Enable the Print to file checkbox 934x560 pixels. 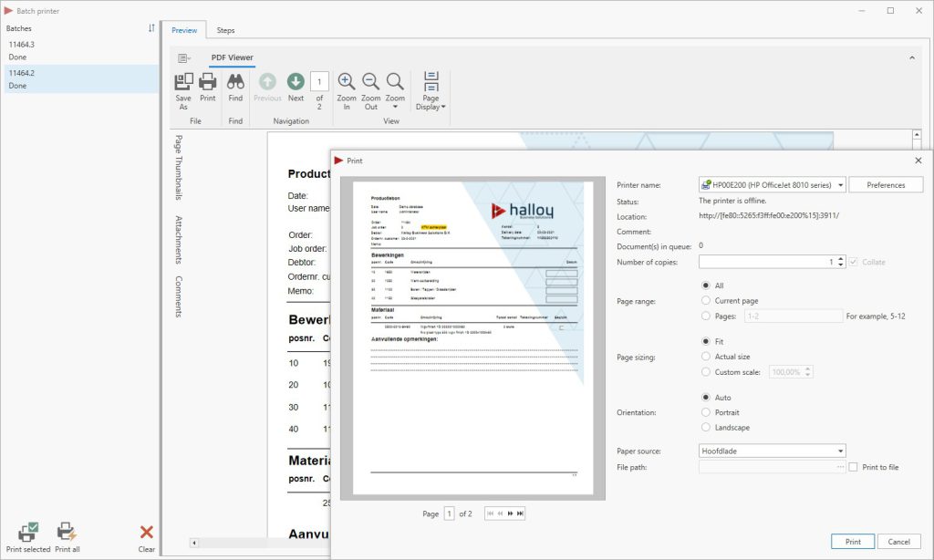(x=853, y=467)
